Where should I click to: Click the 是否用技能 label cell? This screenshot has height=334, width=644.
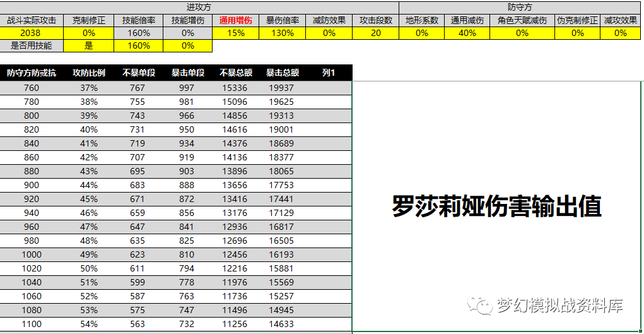(x=32, y=45)
